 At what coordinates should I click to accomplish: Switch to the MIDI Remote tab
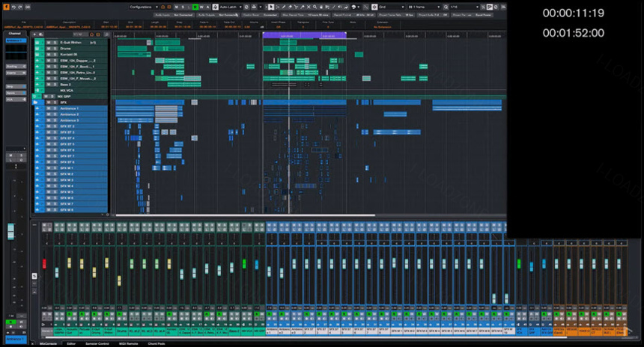click(128, 344)
